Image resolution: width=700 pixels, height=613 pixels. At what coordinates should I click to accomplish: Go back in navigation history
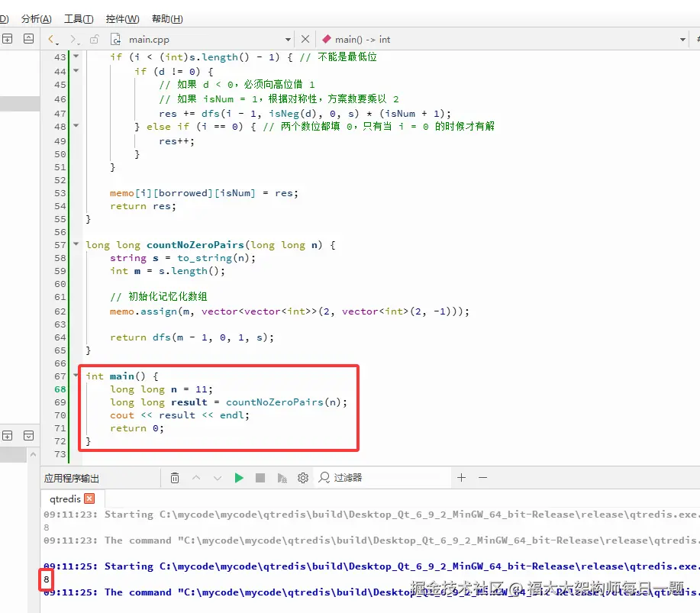pyautogui.click(x=53, y=39)
